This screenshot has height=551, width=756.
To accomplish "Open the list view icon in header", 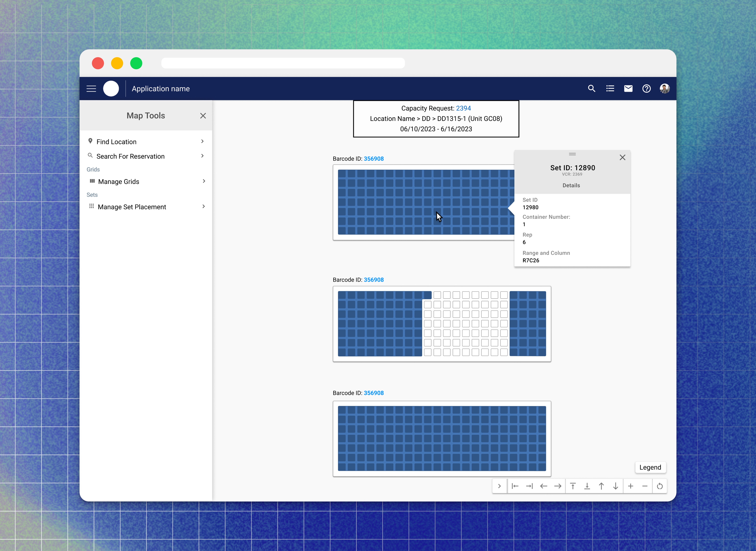I will (610, 89).
